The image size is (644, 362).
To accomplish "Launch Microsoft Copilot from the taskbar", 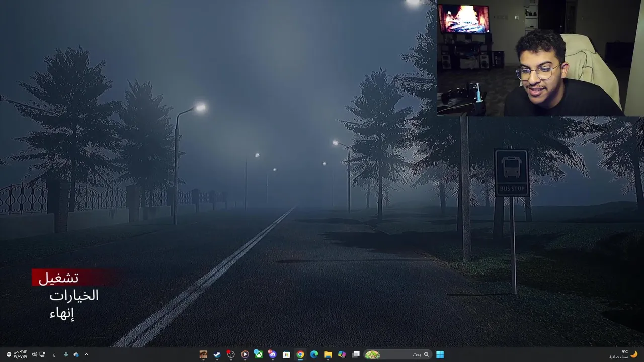I will 342,354.
